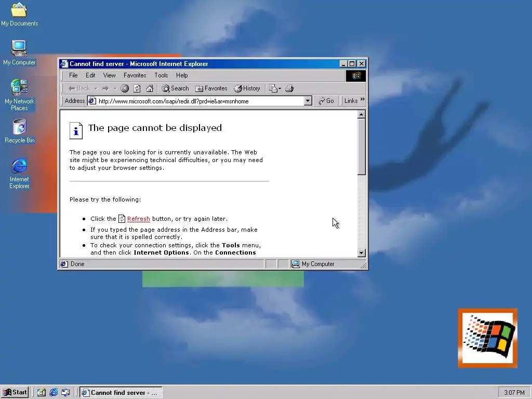Click the Links toolbar label

[x=351, y=101]
